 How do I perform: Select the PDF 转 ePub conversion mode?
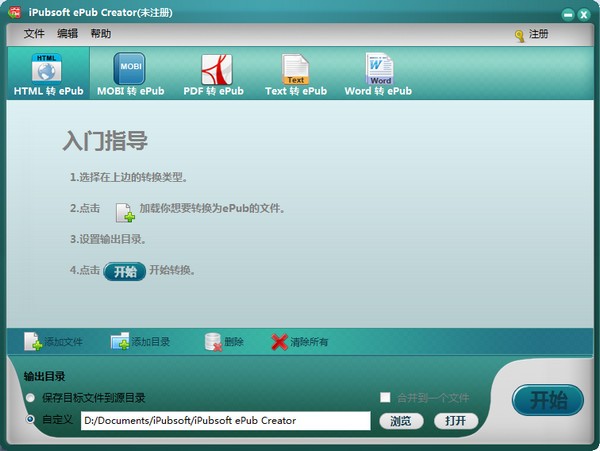coord(214,73)
